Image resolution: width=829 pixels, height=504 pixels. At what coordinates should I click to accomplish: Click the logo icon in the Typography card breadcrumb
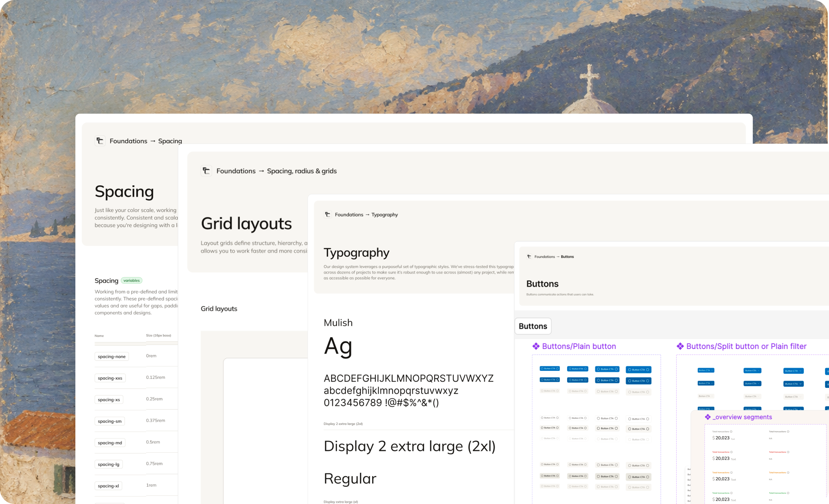click(327, 214)
